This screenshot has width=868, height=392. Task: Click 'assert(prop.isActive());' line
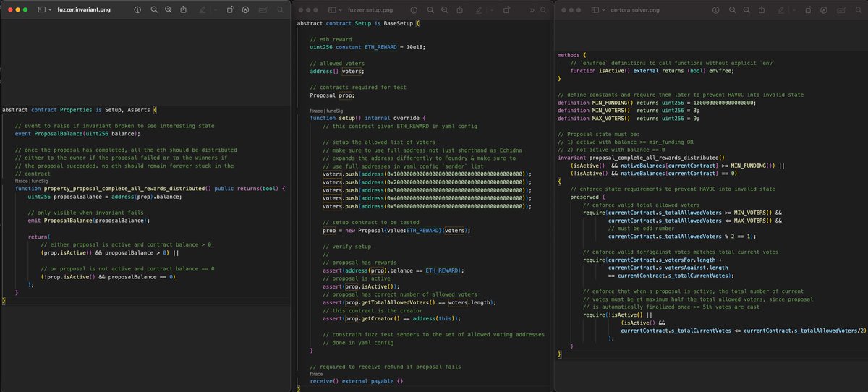[362, 286]
